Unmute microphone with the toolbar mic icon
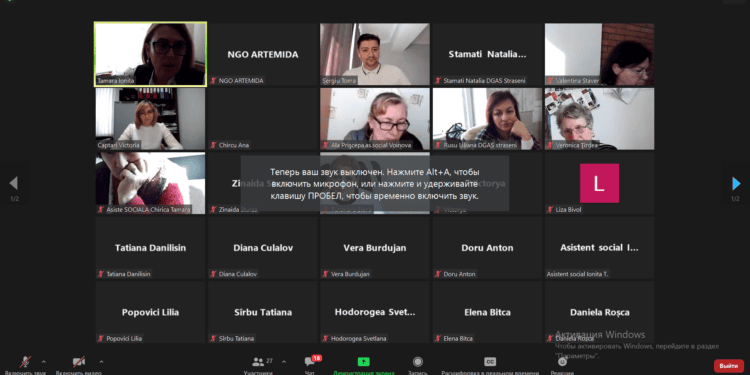 (x=25, y=362)
